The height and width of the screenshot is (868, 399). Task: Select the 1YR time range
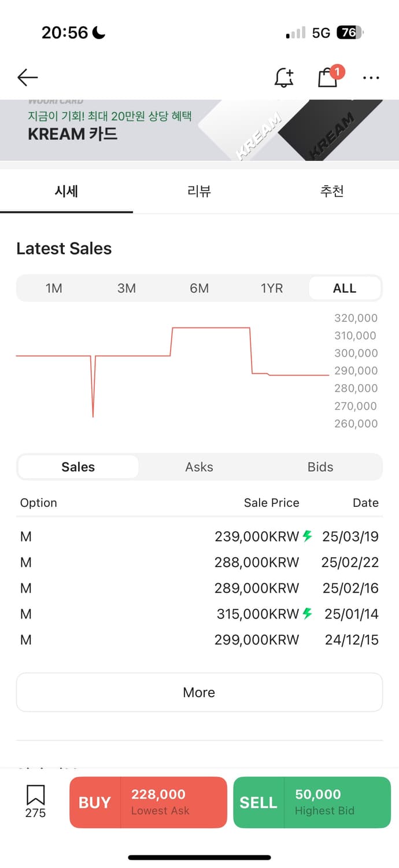[x=272, y=288]
